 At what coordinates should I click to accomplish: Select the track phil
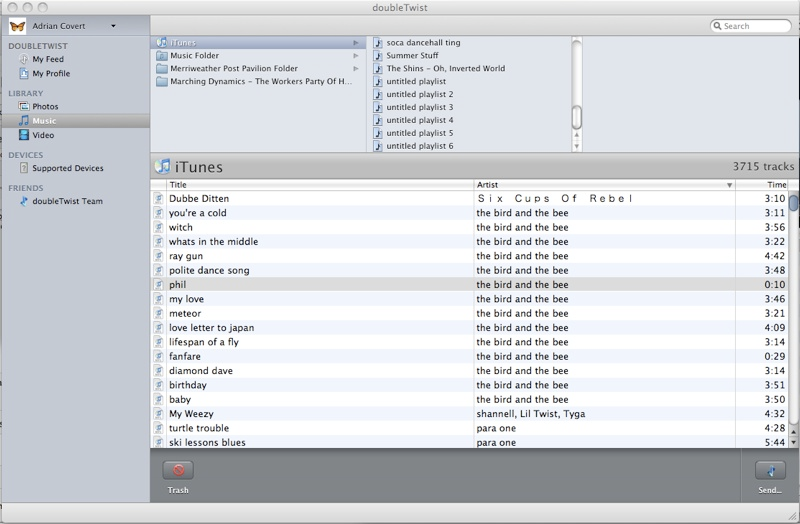pyautogui.click(x=469, y=285)
